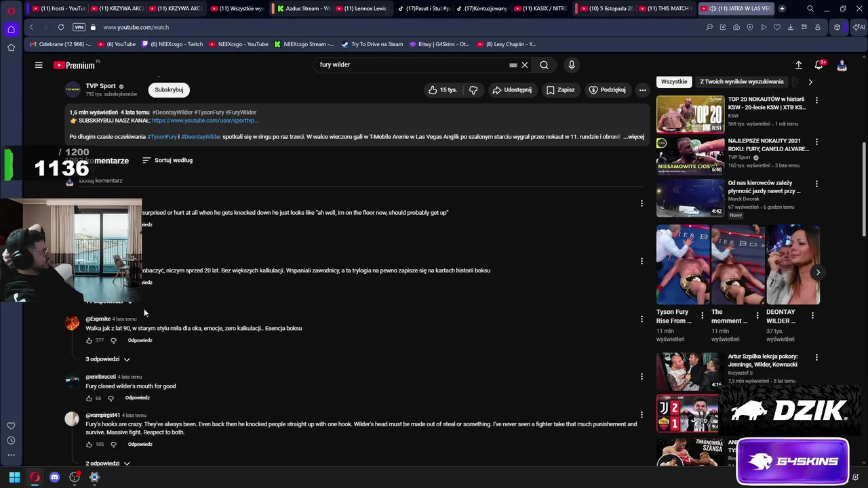Open the YouTube account avatar menu
This screenshot has height=488, width=868.
[842, 65]
